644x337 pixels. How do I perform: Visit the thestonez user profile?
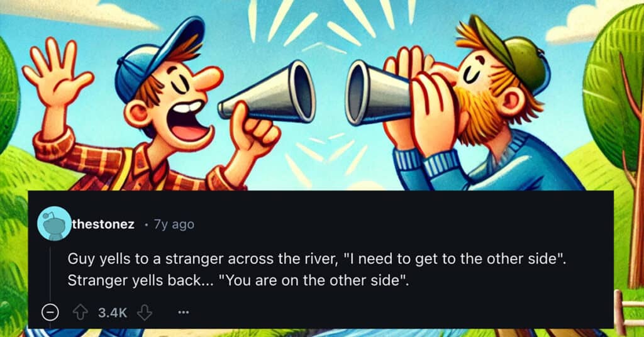(x=103, y=224)
